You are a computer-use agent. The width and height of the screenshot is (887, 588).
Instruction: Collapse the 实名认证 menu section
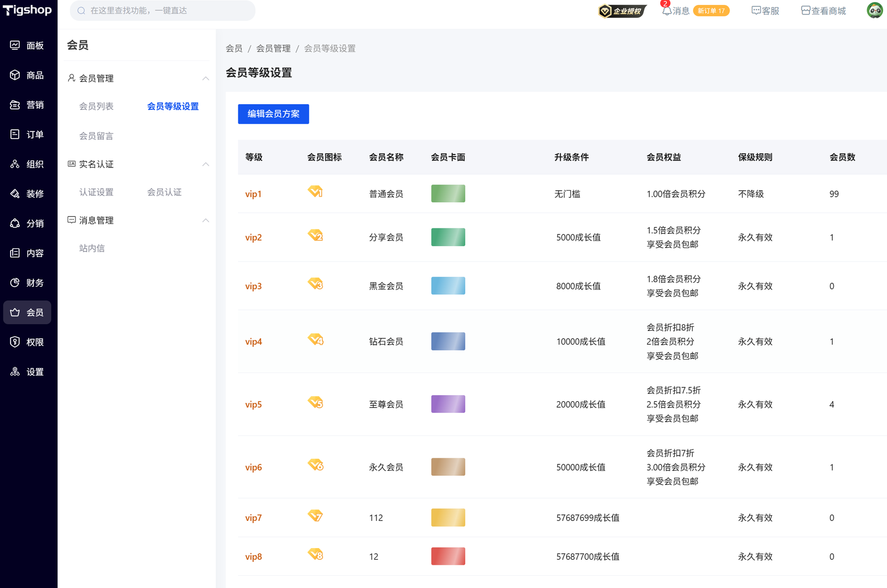point(206,164)
